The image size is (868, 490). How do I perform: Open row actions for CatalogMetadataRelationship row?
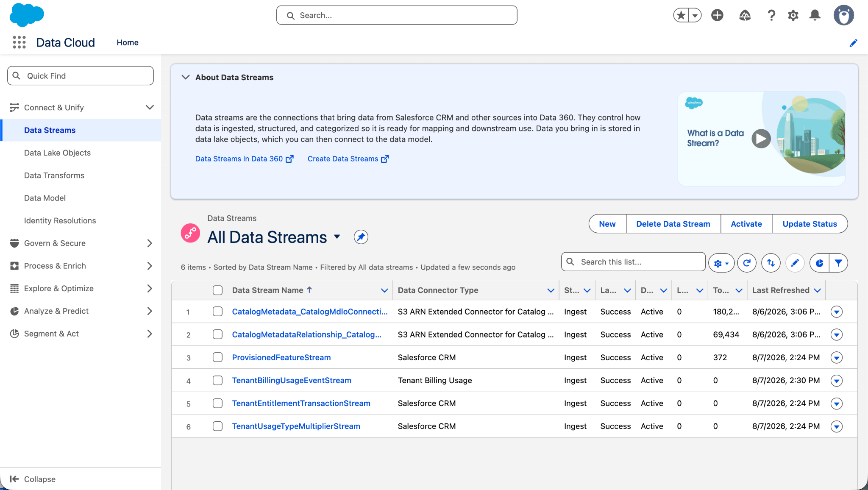coord(836,335)
